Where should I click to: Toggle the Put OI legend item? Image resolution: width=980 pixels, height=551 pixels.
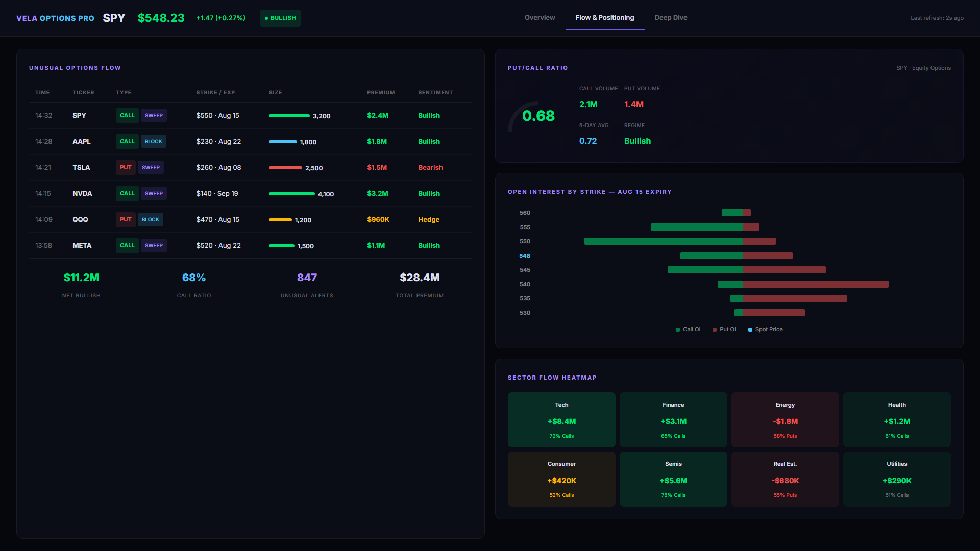click(724, 329)
